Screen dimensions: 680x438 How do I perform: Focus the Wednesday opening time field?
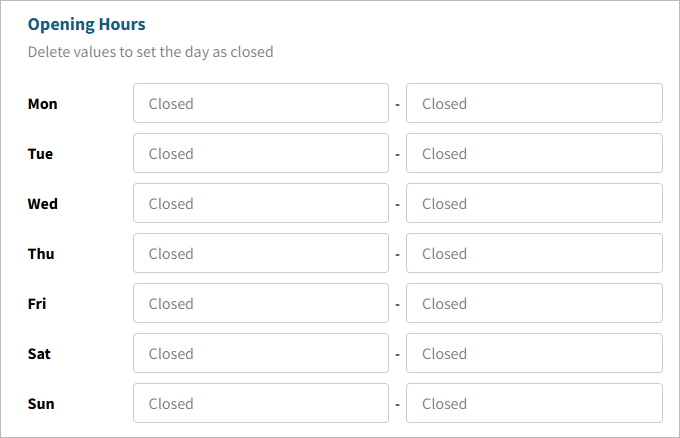tap(260, 203)
